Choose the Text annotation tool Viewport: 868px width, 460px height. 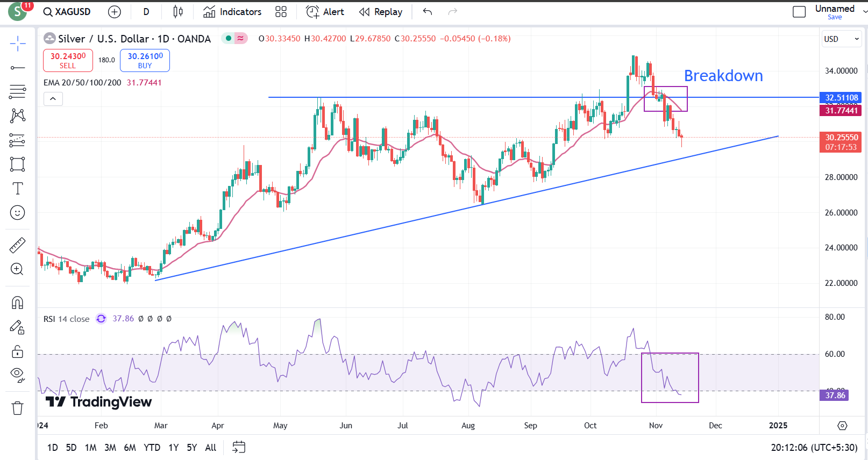tap(17, 189)
